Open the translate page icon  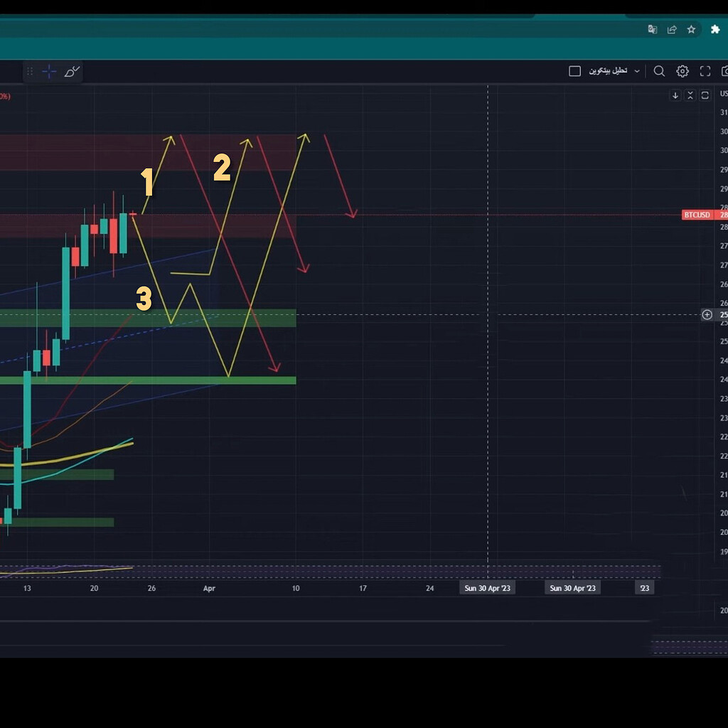653,29
